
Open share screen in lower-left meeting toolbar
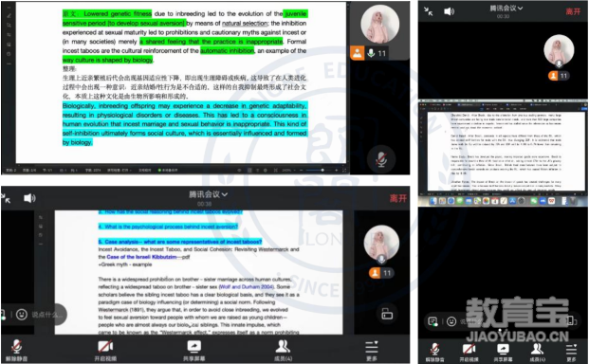[x=193, y=350]
